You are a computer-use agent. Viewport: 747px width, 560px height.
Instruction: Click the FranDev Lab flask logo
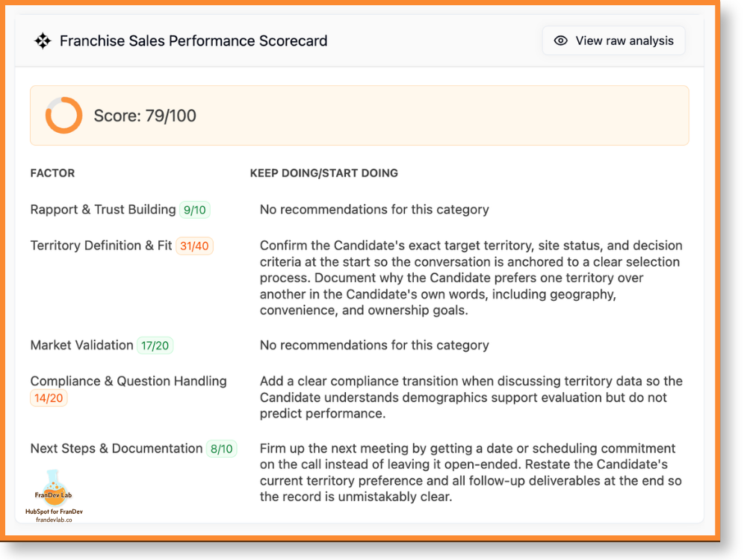tap(53, 488)
